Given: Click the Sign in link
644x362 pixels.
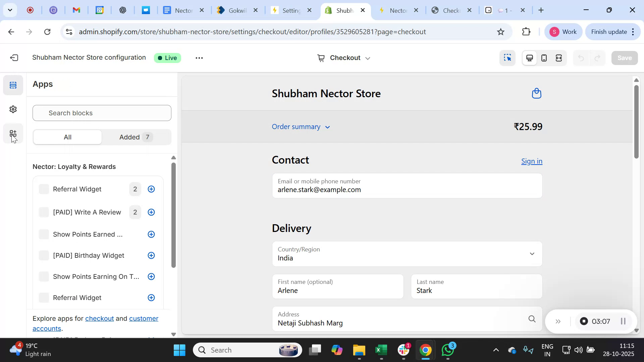Looking at the screenshot, I should point(532,161).
